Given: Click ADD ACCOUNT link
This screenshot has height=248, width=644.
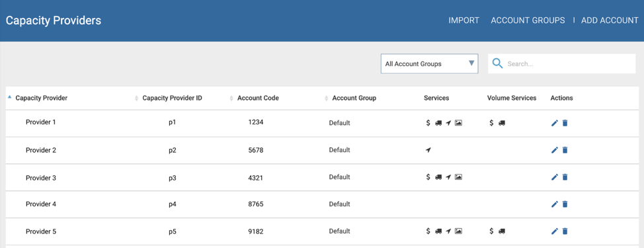Looking at the screenshot, I should [610, 21].
